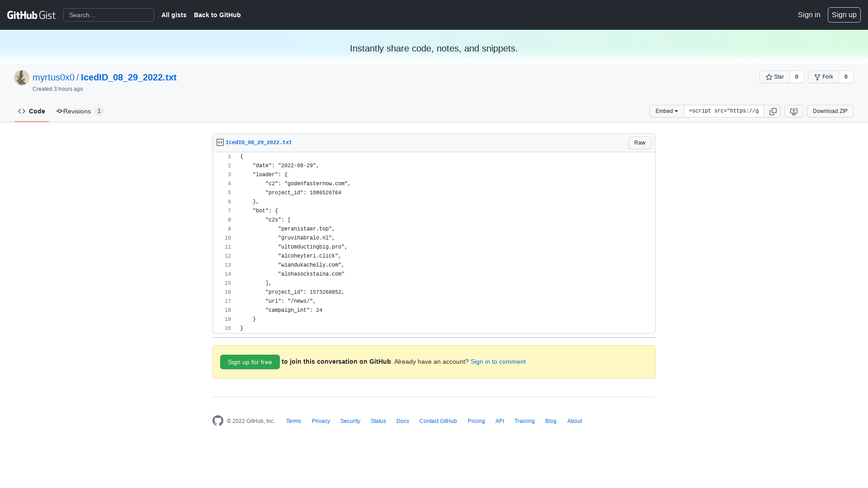
Task: Open the All gists page
Action: 174,14
